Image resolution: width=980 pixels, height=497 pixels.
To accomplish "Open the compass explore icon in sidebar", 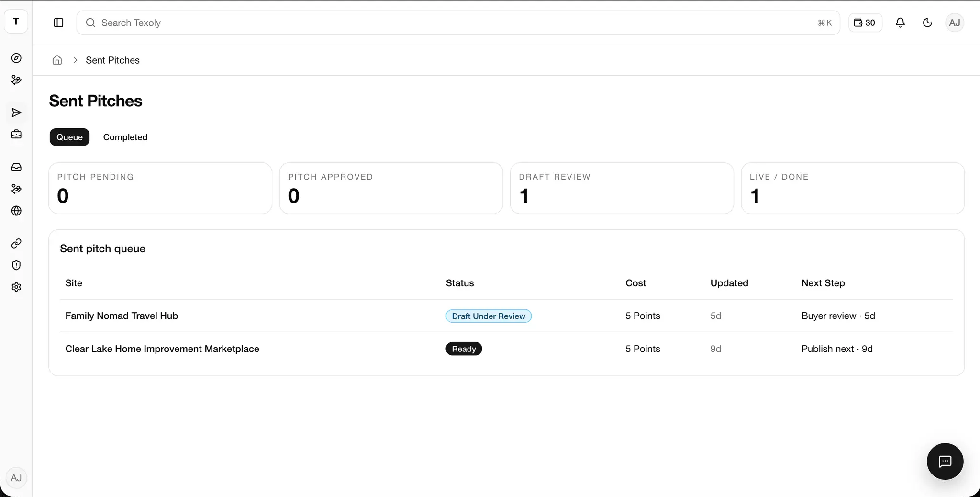I will click(x=16, y=58).
